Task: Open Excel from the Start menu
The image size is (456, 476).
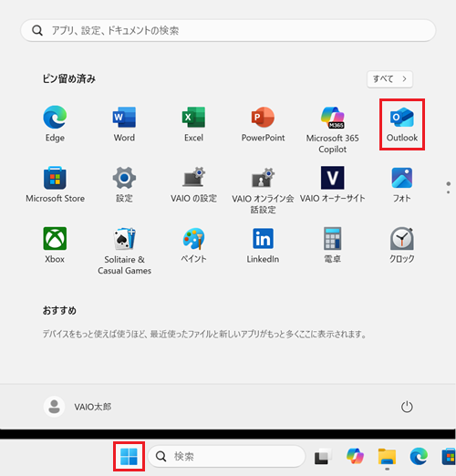Action: click(193, 124)
